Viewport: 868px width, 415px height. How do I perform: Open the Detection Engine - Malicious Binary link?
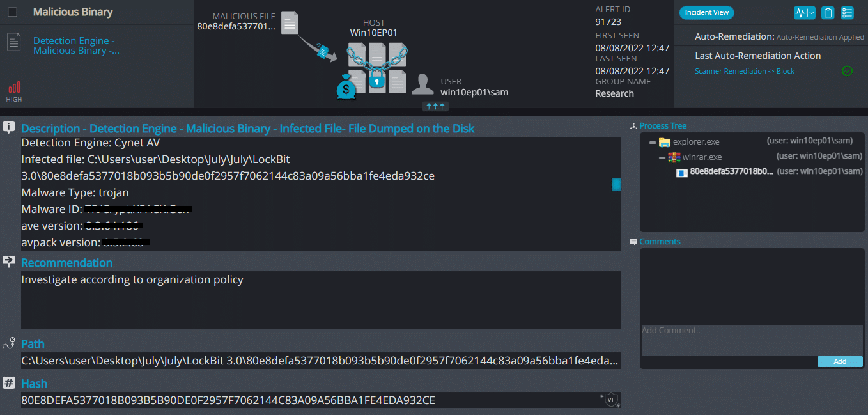pyautogui.click(x=76, y=45)
